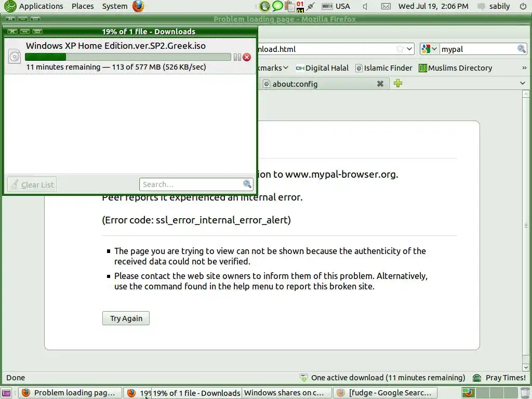
Task: Click the Downloads window title bar
Action: [x=148, y=32]
